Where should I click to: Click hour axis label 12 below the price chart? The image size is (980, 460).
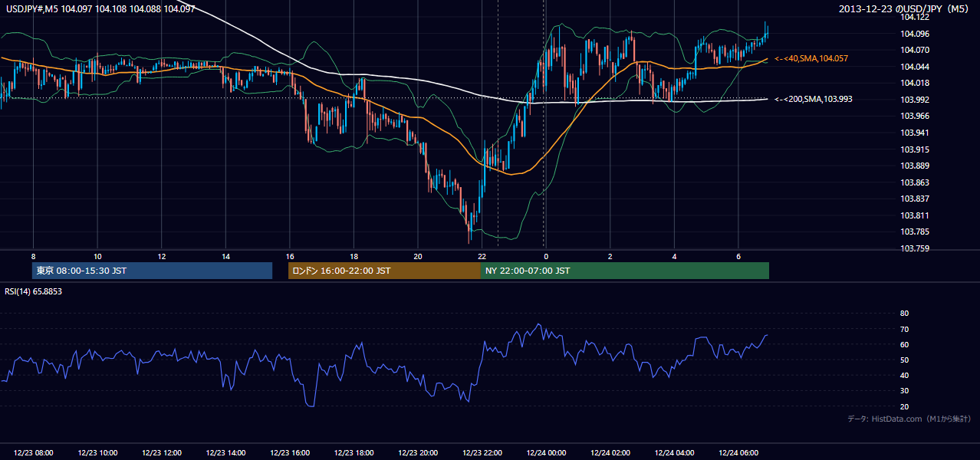coord(161,256)
